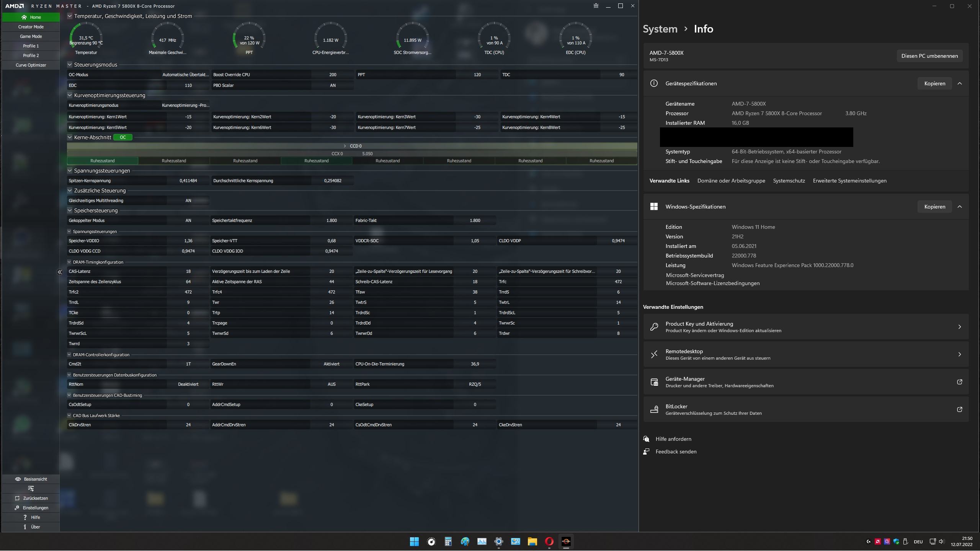Open Erweiterte Systemeinstellungen link
Screen dimensions: 980x551
pyautogui.click(x=849, y=181)
